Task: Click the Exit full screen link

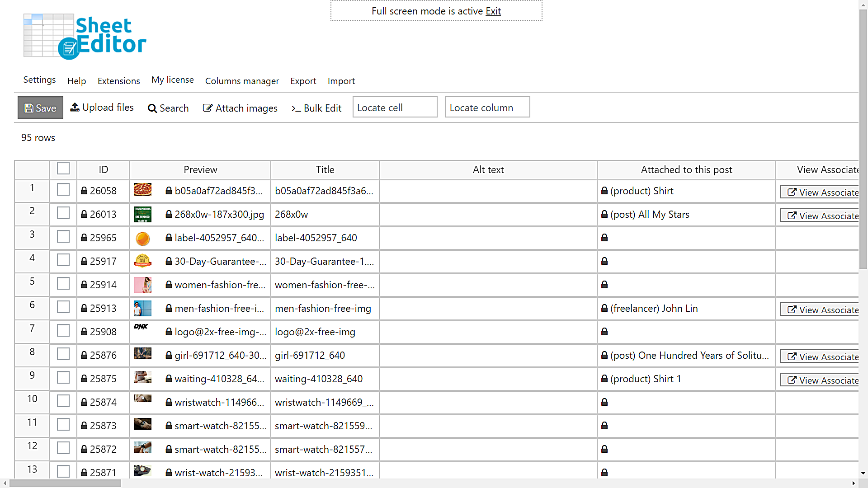Action: 493,11
